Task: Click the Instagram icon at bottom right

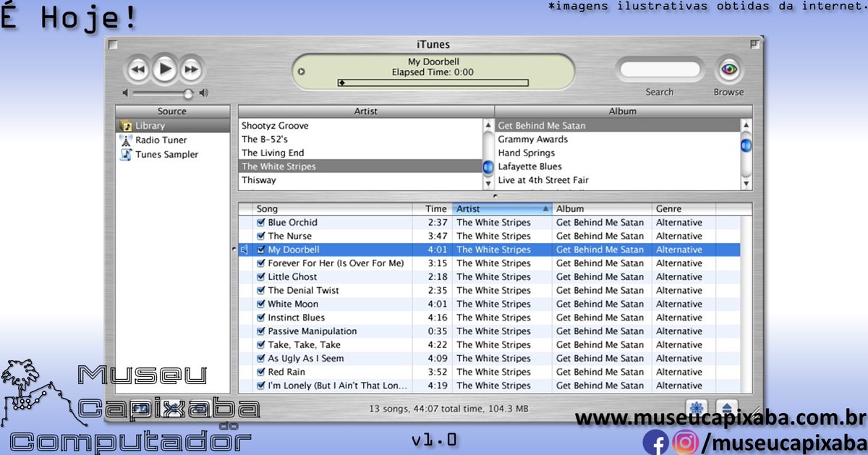Action: point(684,443)
